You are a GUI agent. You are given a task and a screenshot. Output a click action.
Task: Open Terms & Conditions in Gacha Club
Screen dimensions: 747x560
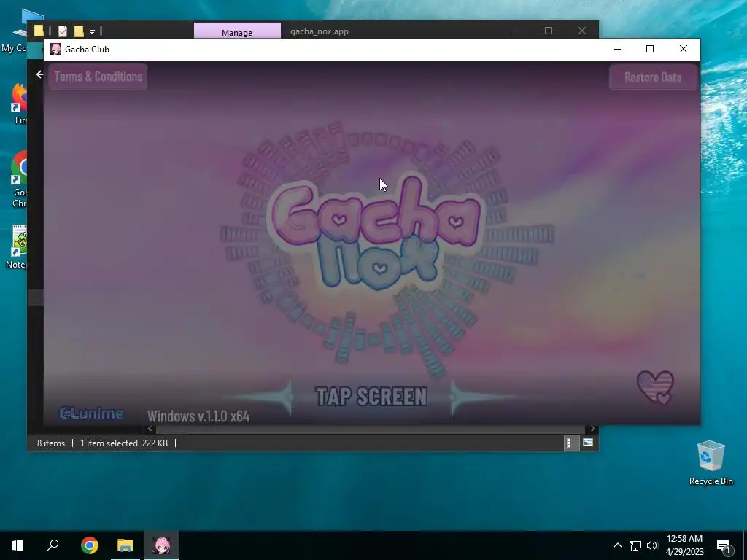98,77
